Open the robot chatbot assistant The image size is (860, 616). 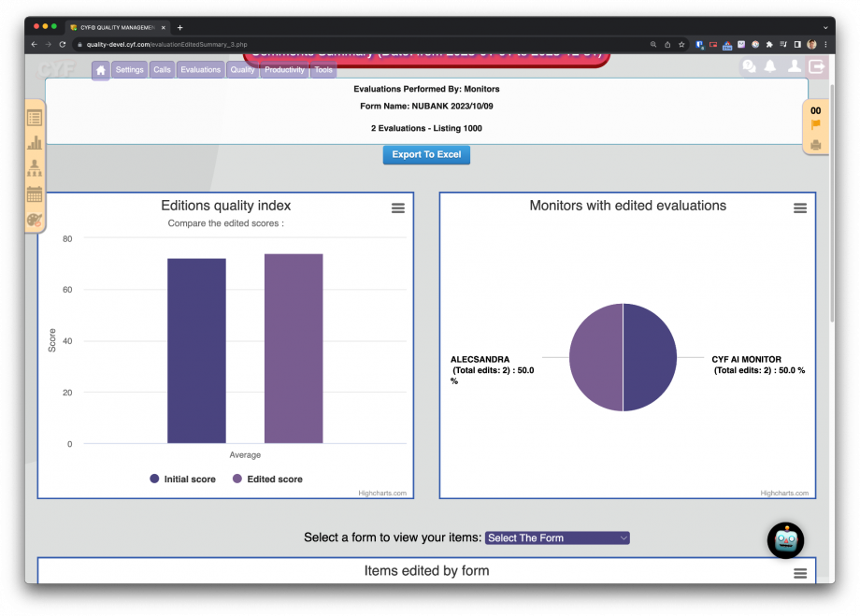[x=784, y=540]
